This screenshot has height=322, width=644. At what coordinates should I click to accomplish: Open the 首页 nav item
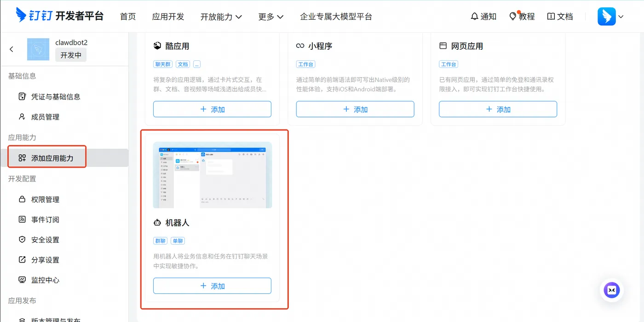(128, 17)
